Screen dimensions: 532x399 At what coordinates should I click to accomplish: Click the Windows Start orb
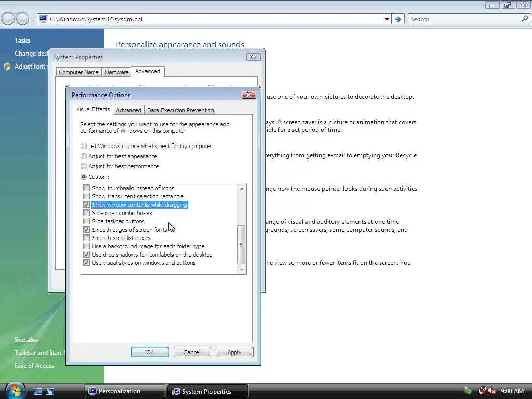pyautogui.click(x=15, y=390)
